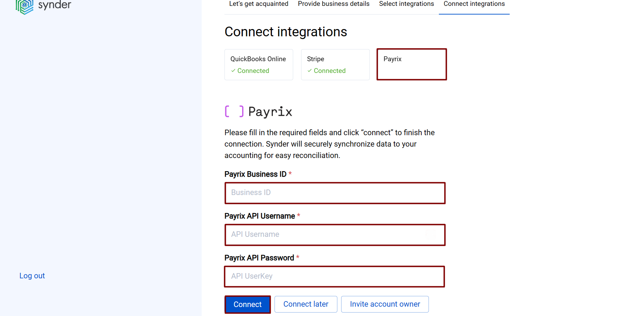Click the green checkmark beside Stripe
This screenshot has width=644, height=316.
(x=310, y=71)
